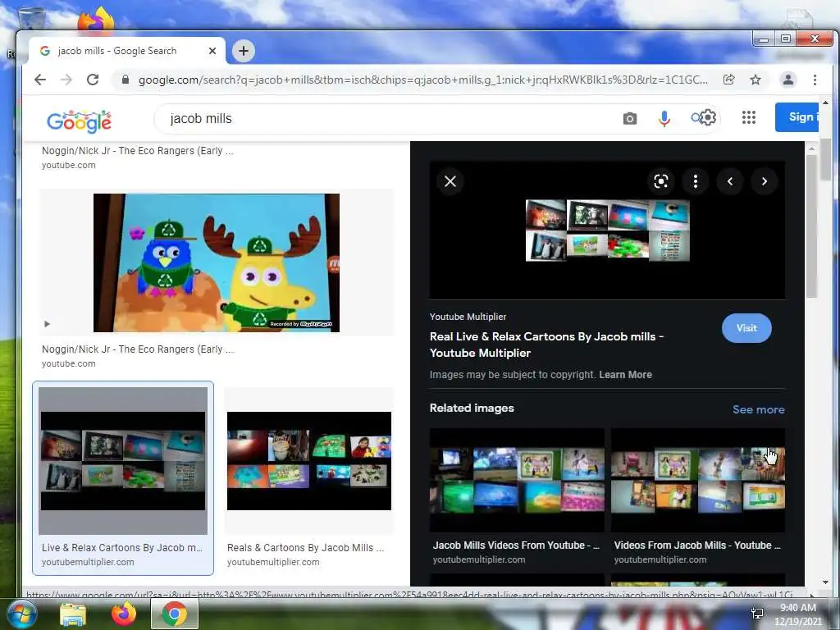Show next image in preview panel
This screenshot has width=840, height=630.
[x=764, y=181]
